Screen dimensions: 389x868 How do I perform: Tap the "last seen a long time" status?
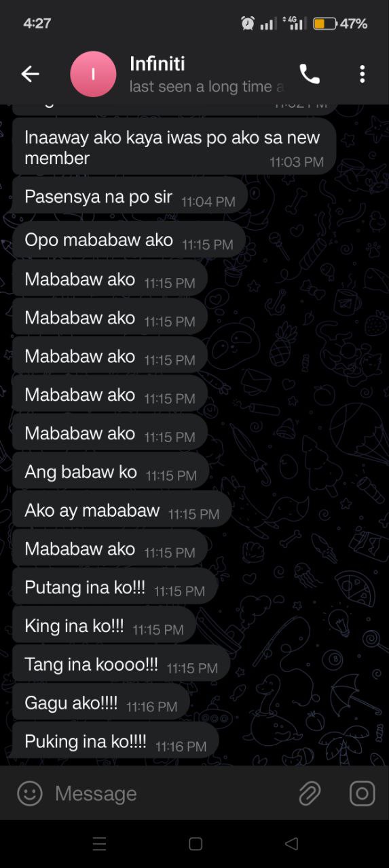pos(206,87)
